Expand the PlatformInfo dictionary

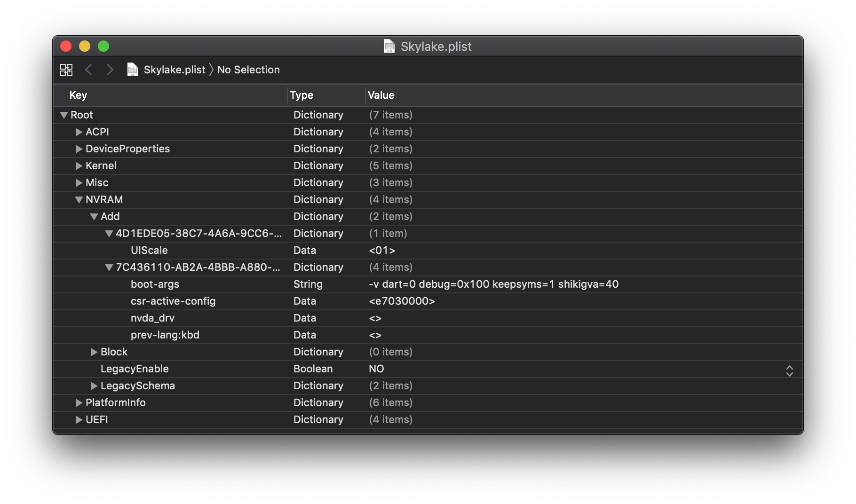pos(79,403)
